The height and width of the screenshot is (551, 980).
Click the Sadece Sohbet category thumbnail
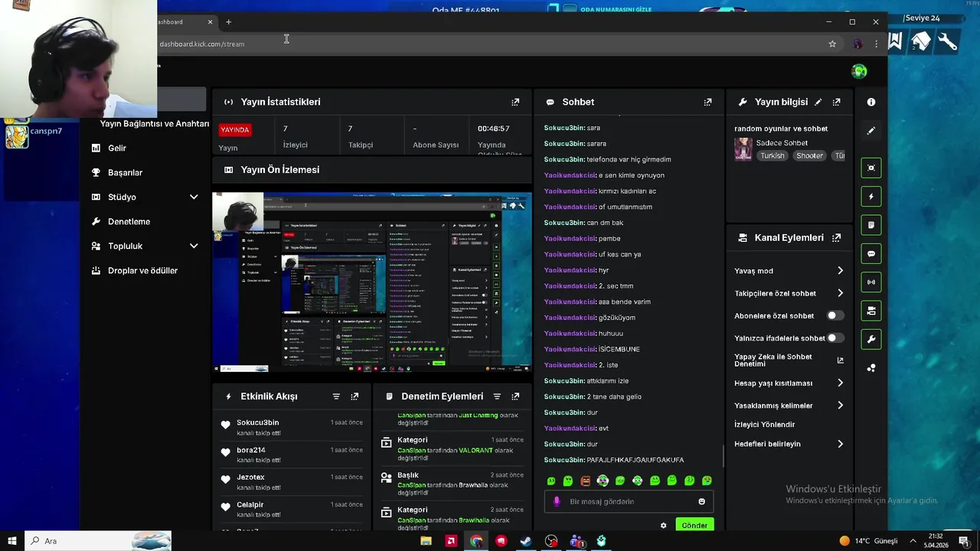pyautogui.click(x=743, y=148)
